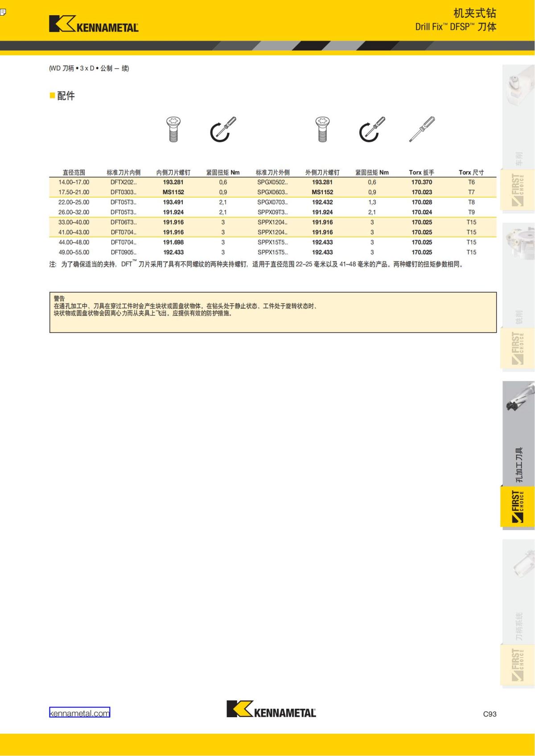The width and height of the screenshot is (535, 756).
Task: Click the outer tightening torque screwdriver icon
Action: [x=372, y=129]
